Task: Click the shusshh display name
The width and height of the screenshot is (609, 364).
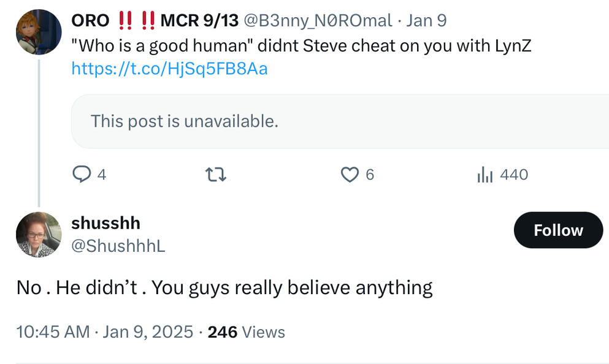Action: pos(105,223)
